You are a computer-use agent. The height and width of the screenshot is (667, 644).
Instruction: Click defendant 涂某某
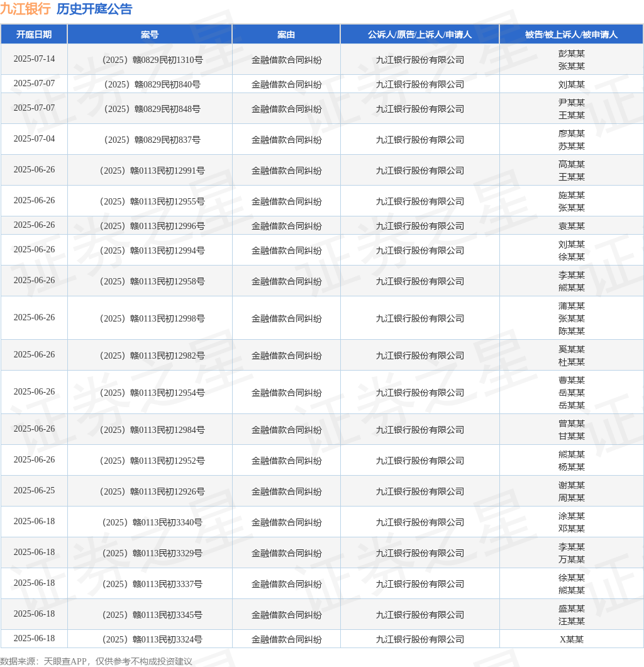[x=571, y=517]
